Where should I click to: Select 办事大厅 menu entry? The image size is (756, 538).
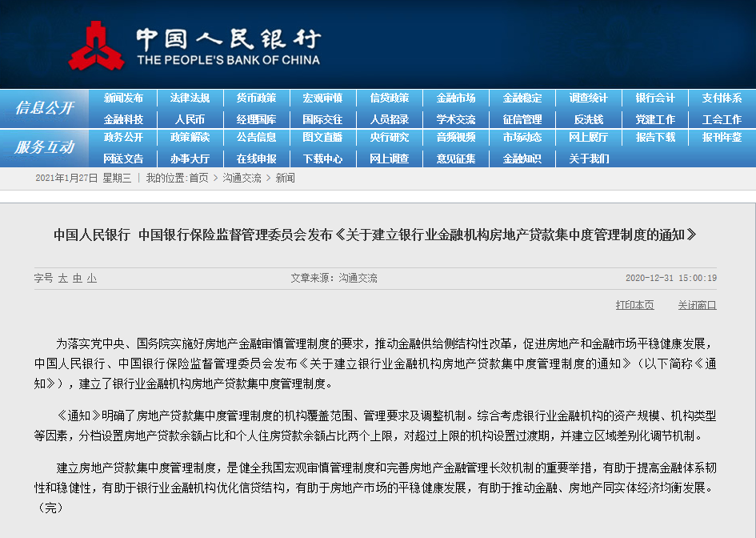coord(190,159)
